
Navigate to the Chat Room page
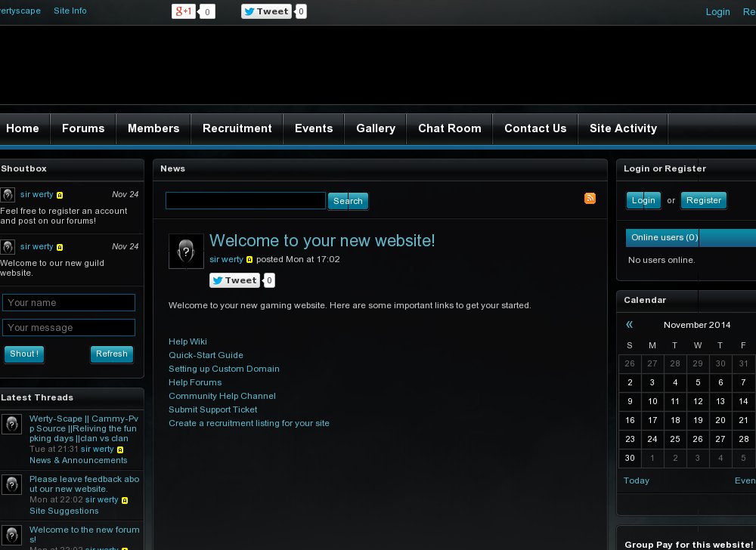[449, 128]
